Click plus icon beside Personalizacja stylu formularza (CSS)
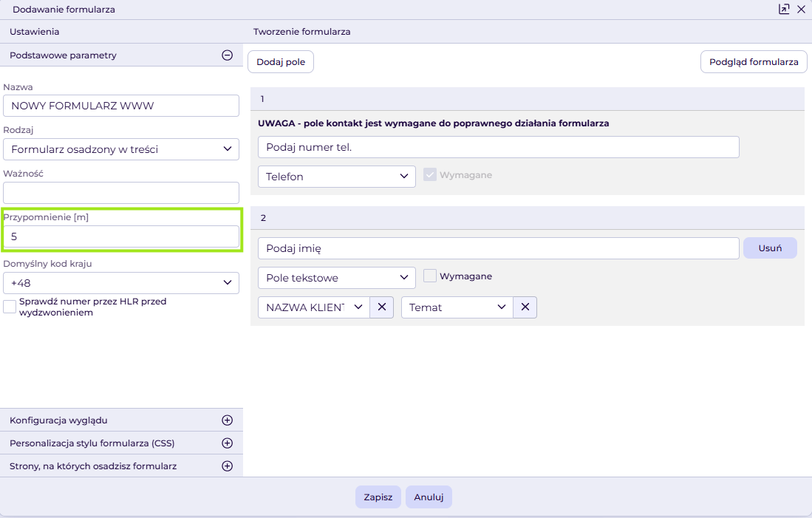Image resolution: width=812 pixels, height=518 pixels. point(227,443)
